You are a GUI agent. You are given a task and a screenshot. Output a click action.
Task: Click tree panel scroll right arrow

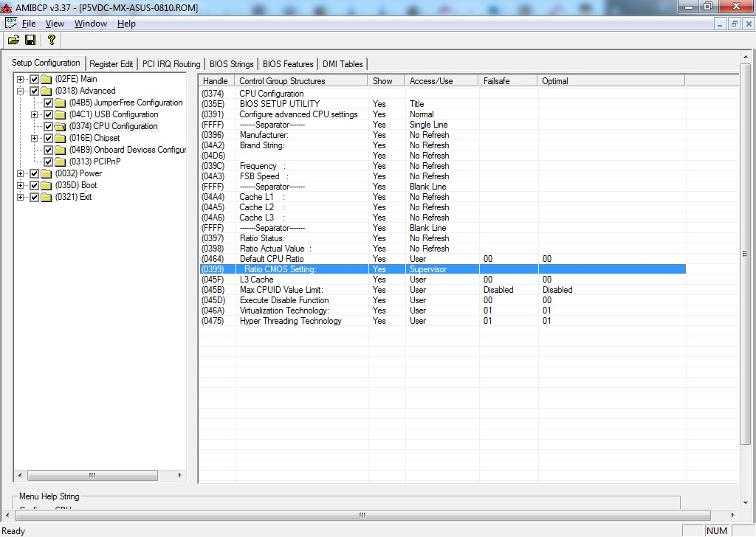click(x=179, y=475)
